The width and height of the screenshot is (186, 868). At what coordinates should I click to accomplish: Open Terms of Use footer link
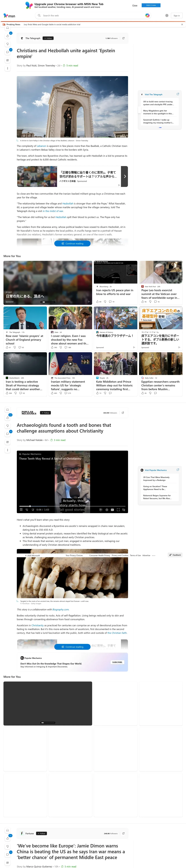(135, 555)
